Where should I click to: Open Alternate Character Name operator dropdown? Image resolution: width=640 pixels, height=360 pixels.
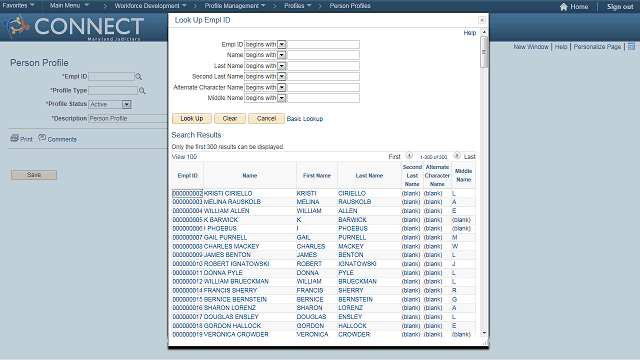point(282,87)
